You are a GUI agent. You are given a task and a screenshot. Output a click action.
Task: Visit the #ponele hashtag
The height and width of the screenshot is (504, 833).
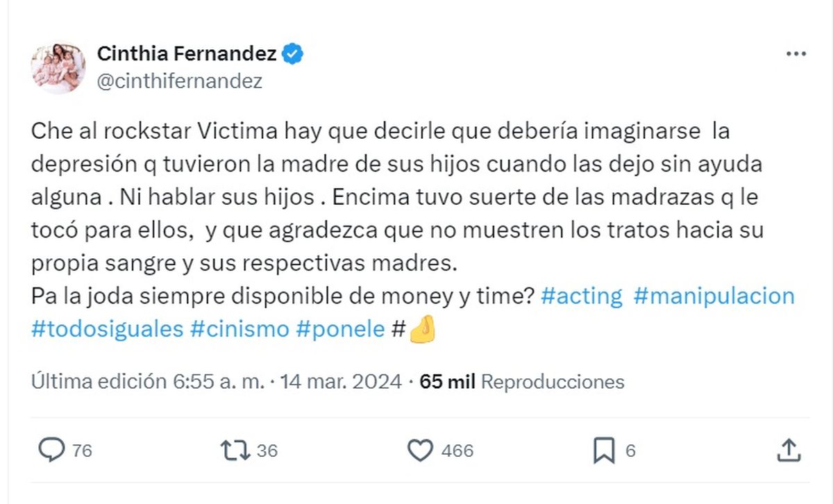340,329
